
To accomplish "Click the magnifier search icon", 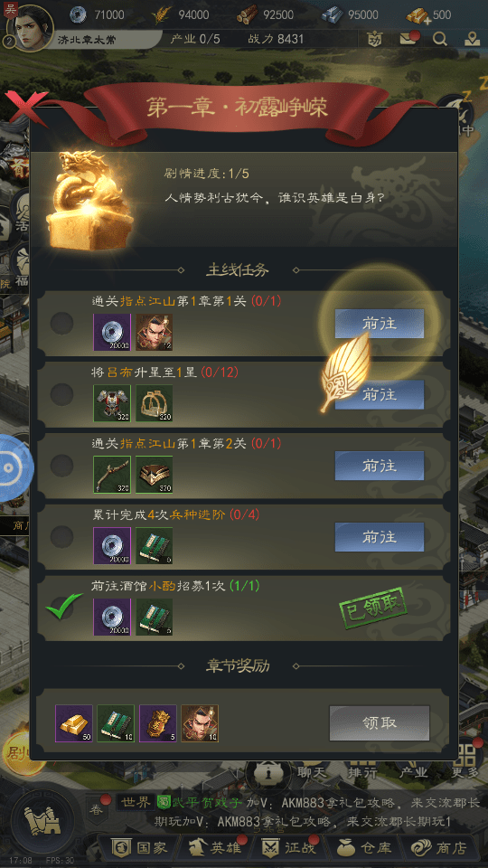I will (x=440, y=39).
